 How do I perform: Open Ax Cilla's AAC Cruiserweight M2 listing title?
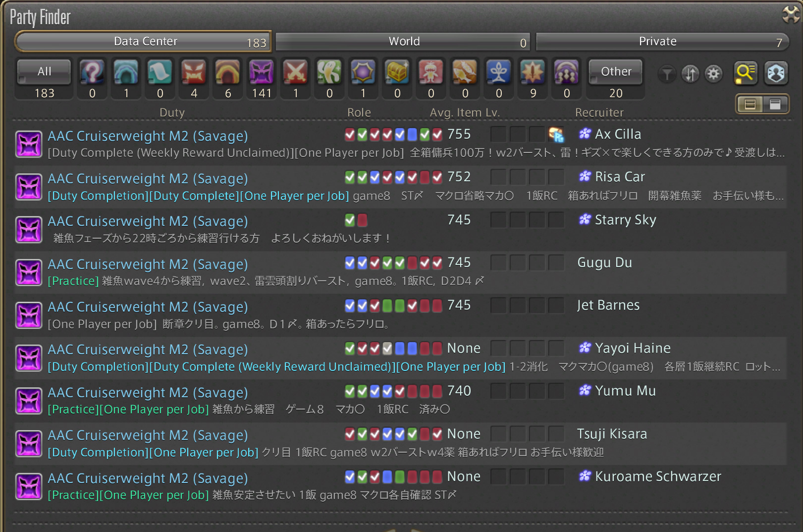click(x=148, y=136)
